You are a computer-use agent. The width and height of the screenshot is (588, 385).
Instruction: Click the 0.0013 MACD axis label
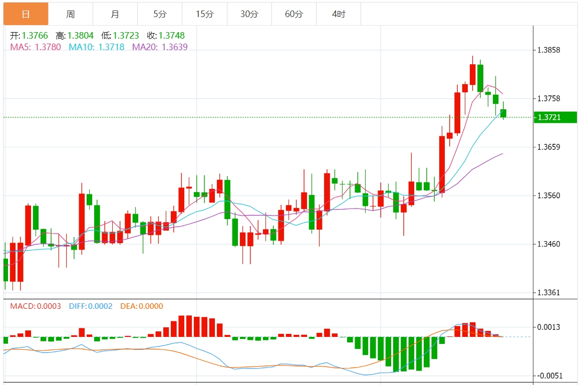pos(548,327)
